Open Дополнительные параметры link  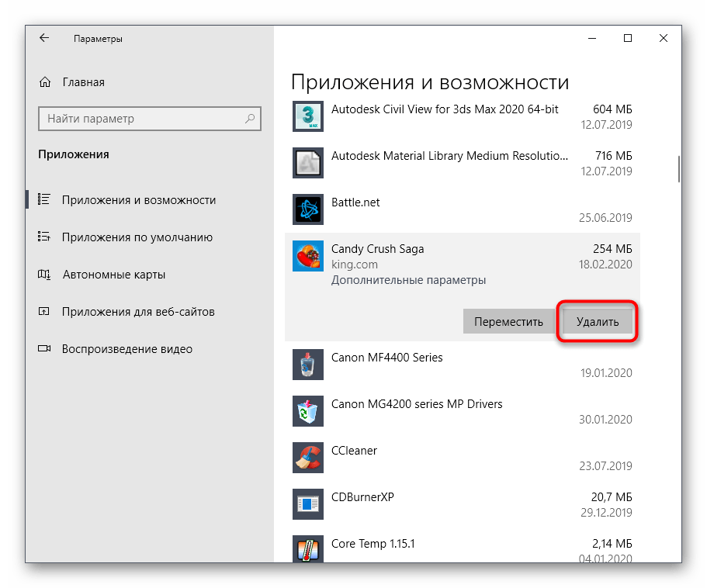click(408, 280)
